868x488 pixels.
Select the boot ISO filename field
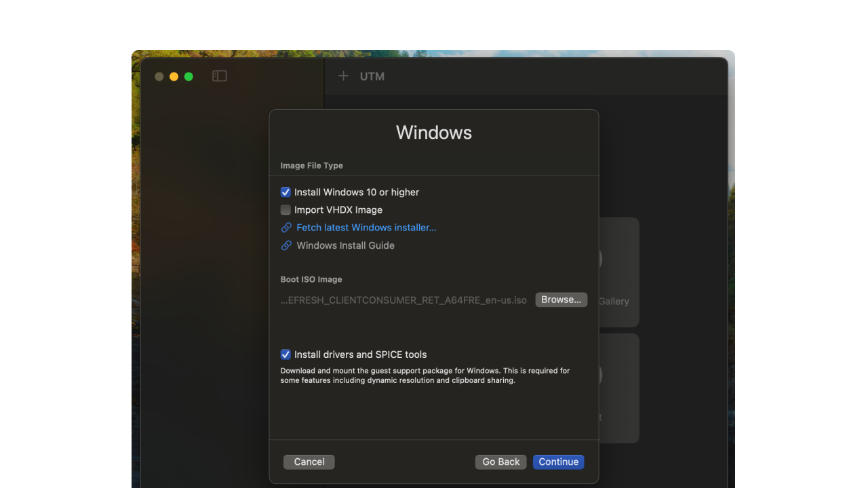403,299
